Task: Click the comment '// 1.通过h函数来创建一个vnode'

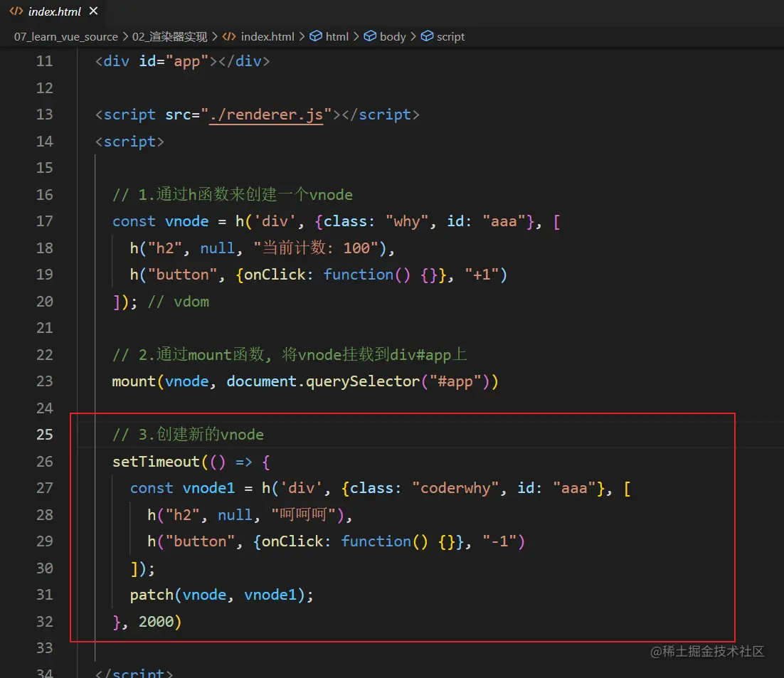Action: [233, 194]
